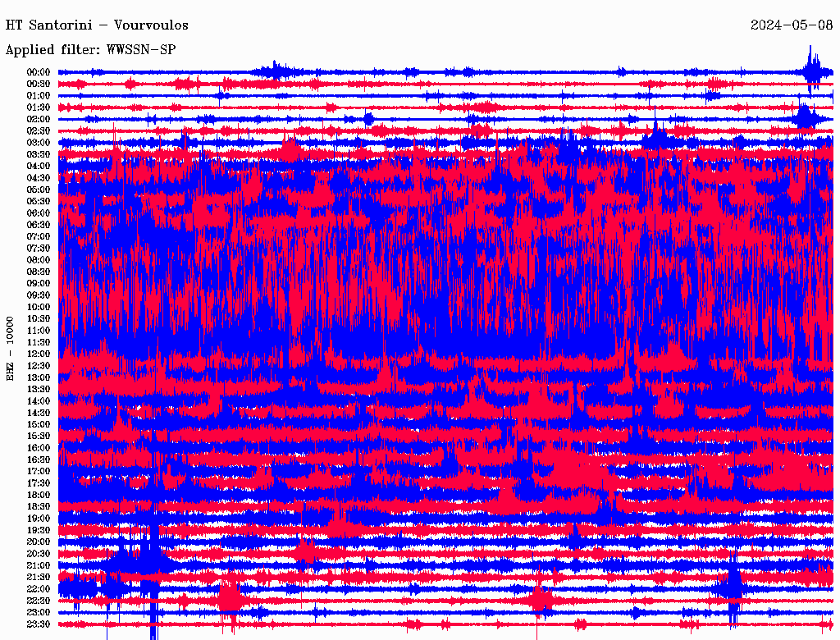Click the 22:30 time label
840x640 pixels.
point(39,601)
